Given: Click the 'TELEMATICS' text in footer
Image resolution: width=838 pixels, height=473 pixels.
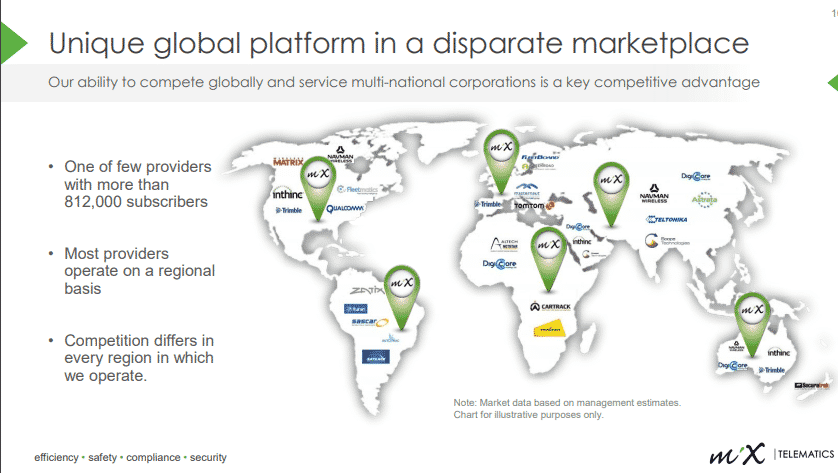Looking at the screenshot, I should coord(806,454).
